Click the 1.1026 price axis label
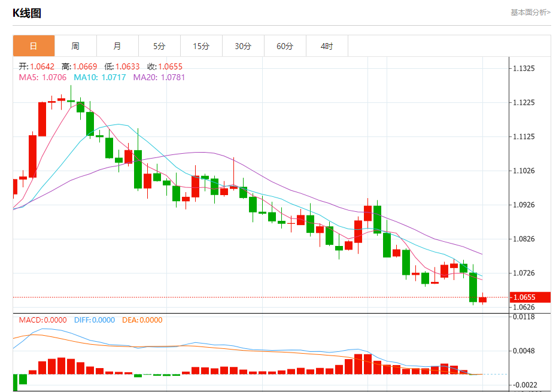 (x=524, y=171)
